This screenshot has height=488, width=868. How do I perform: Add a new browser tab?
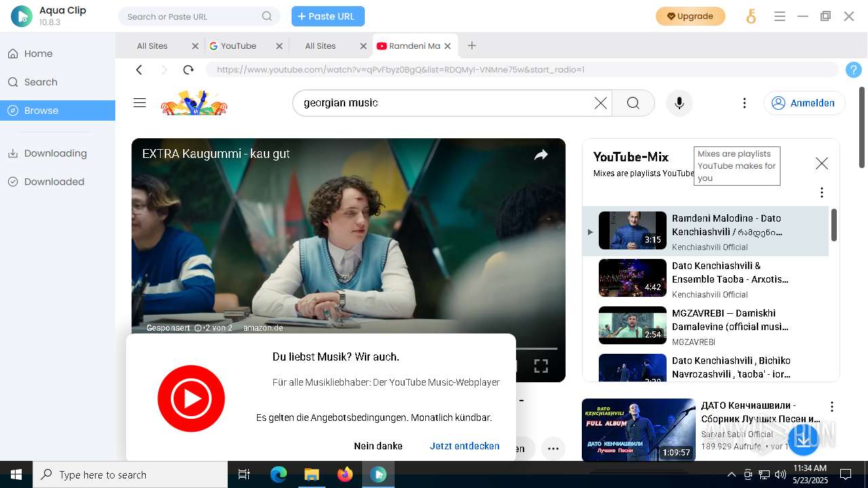472,45
